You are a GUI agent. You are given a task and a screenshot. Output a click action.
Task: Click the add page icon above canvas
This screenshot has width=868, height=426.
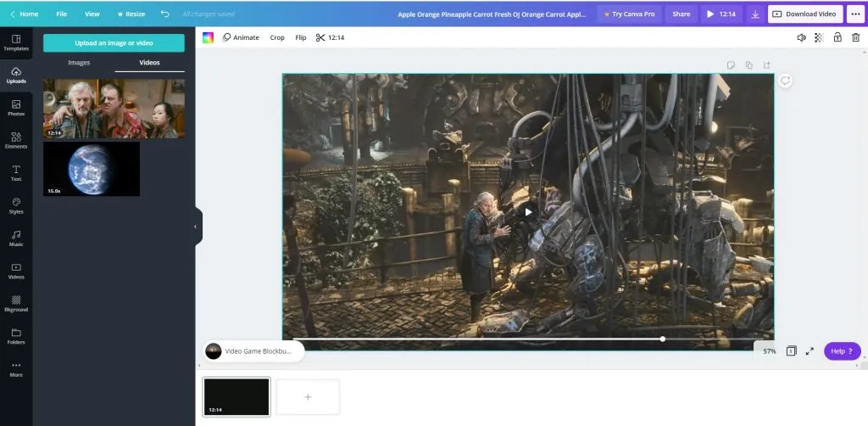pyautogui.click(x=767, y=65)
